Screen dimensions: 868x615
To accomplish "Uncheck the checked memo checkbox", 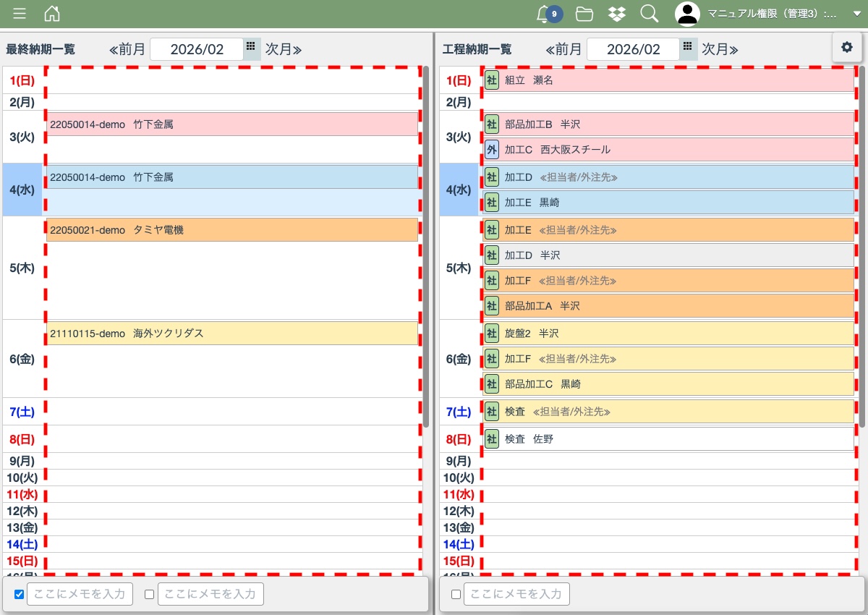I will click(x=20, y=595).
